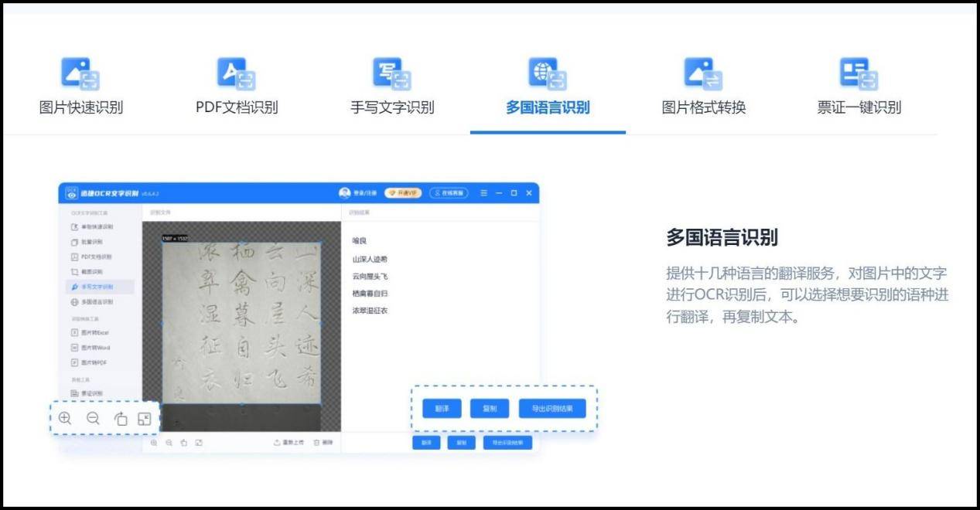Click result line 山深人迹希
Viewport: 980px width, 510px height.
(370, 259)
